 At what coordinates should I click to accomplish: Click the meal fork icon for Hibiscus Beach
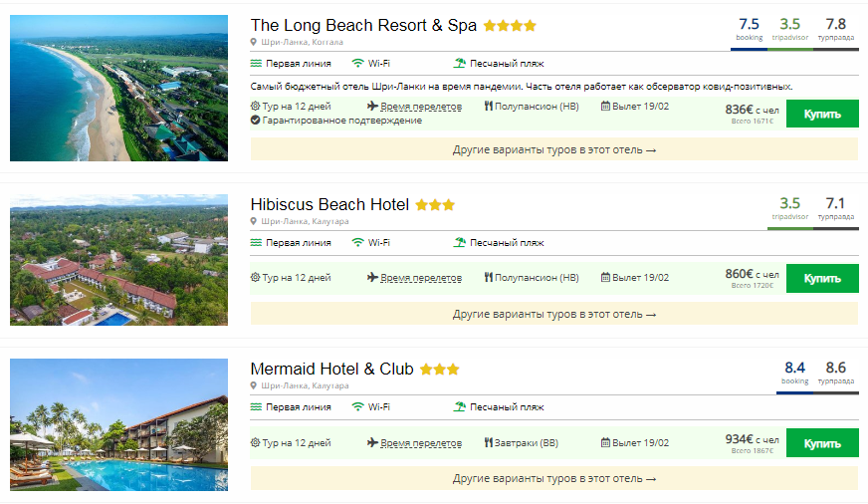[489, 278]
